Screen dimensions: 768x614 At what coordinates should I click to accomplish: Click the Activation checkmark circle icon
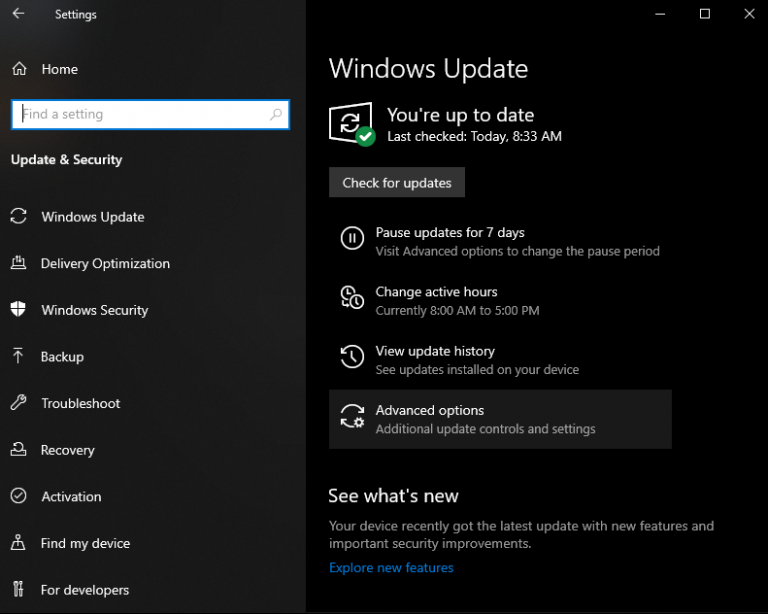click(19, 496)
